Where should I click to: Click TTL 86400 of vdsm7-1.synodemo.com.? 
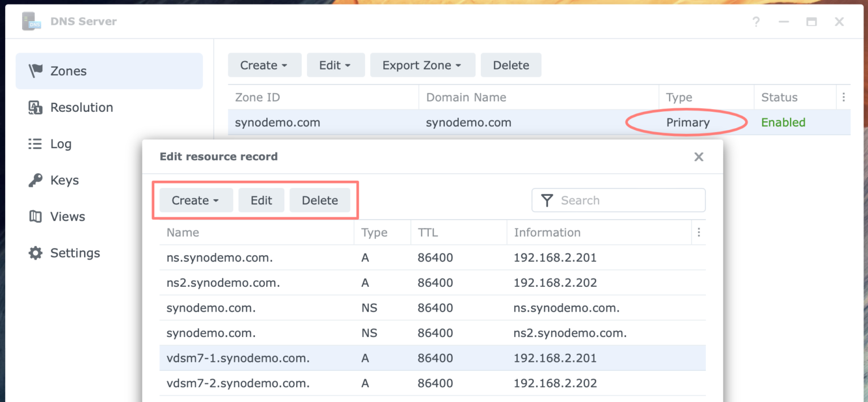(436, 358)
